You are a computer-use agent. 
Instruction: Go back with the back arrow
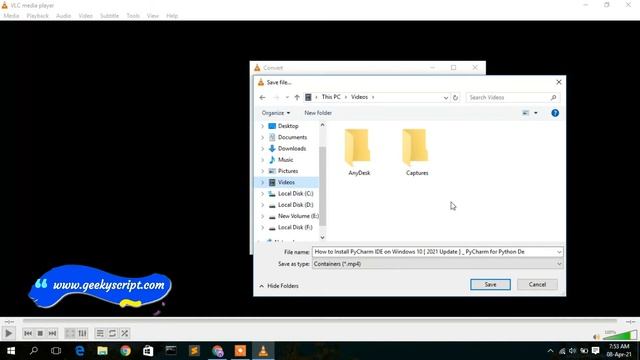pyautogui.click(x=262, y=98)
